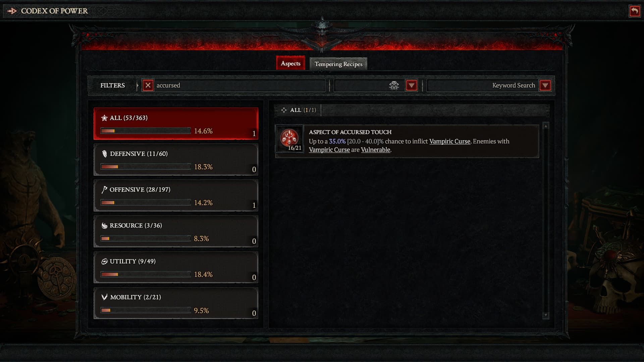Select the ALL category star icon
Screen dimensions: 644x362
104,117
